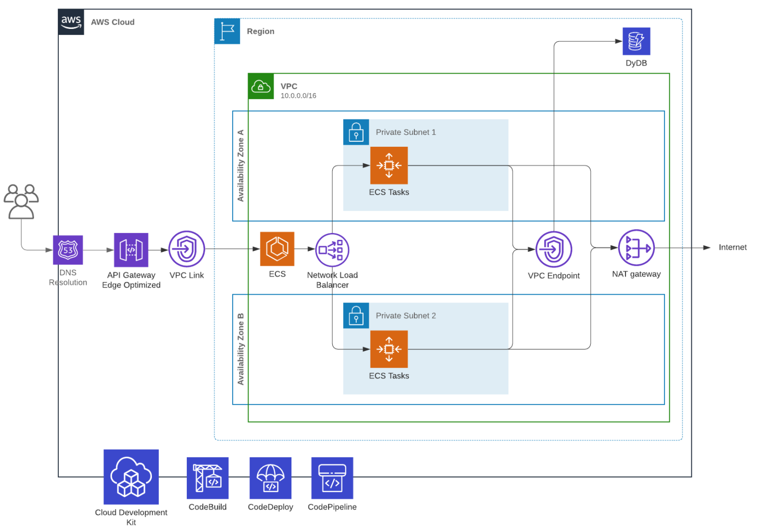Select the VPC Link icon
The width and height of the screenshot is (765, 532).
point(187,249)
